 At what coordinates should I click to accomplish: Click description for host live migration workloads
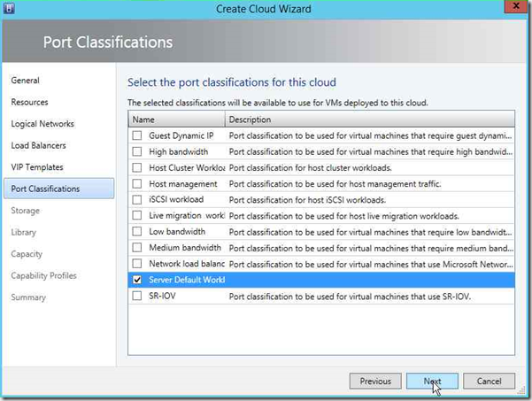tap(344, 216)
